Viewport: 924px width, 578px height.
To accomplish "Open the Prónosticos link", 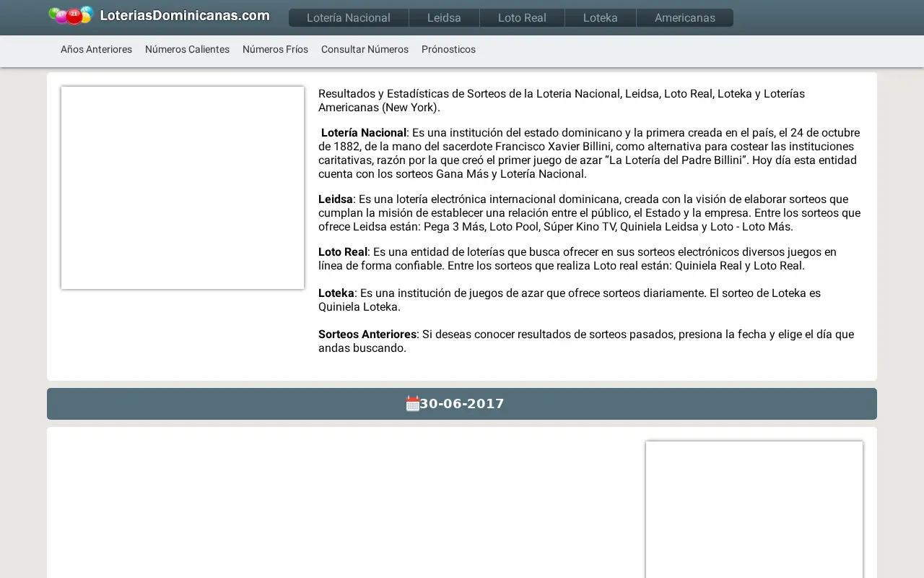I will [x=448, y=49].
